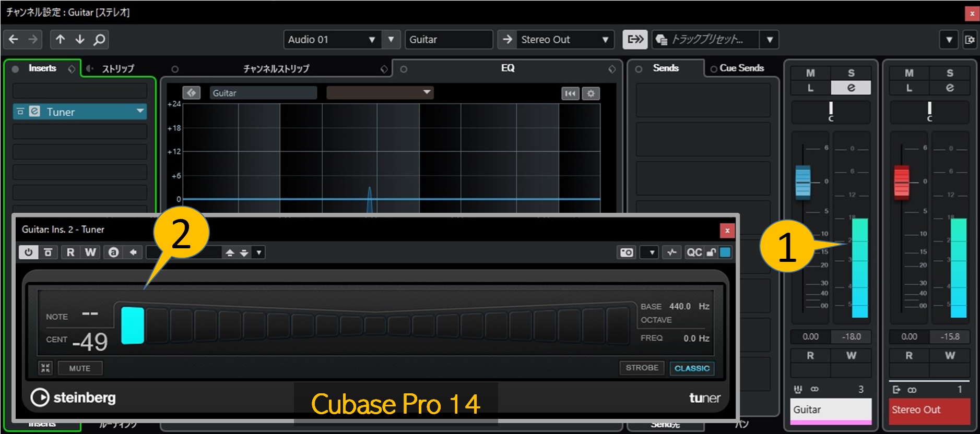Image resolution: width=980 pixels, height=434 pixels.
Task: Toggle the highlighted e button on Guitar channel
Action: (x=851, y=88)
